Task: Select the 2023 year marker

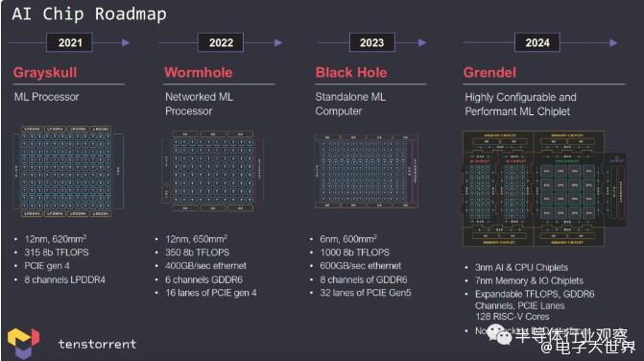Action: (371, 42)
